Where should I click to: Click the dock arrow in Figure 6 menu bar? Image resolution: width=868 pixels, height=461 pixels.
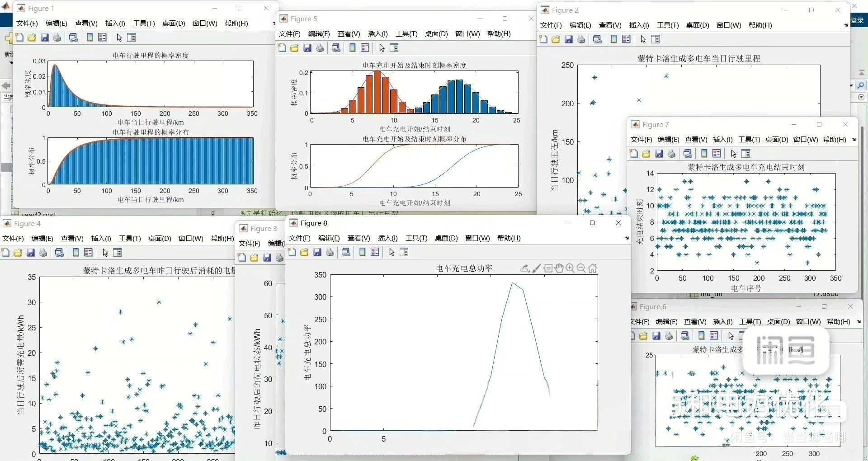pos(859,322)
